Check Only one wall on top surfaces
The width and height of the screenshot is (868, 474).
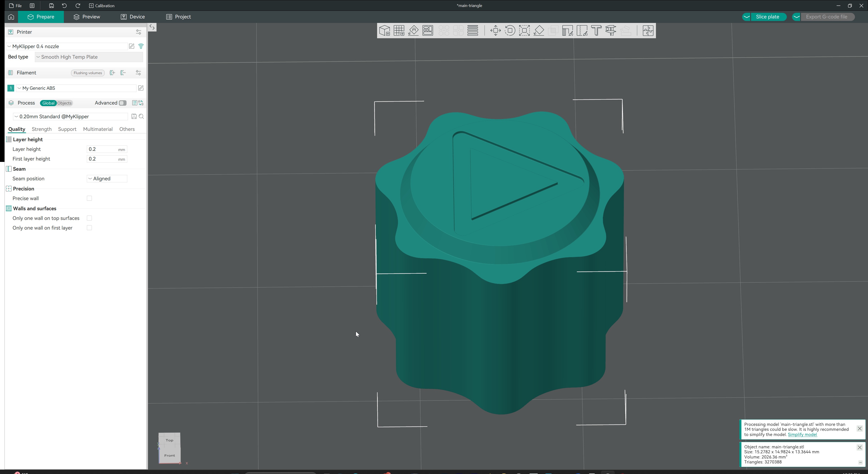89,218
